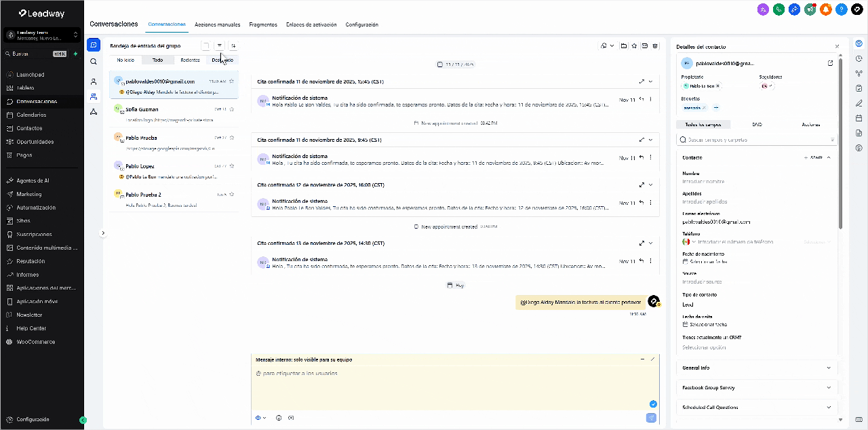Click the Añadir button in Contacto section
868x430 pixels.
(813, 157)
